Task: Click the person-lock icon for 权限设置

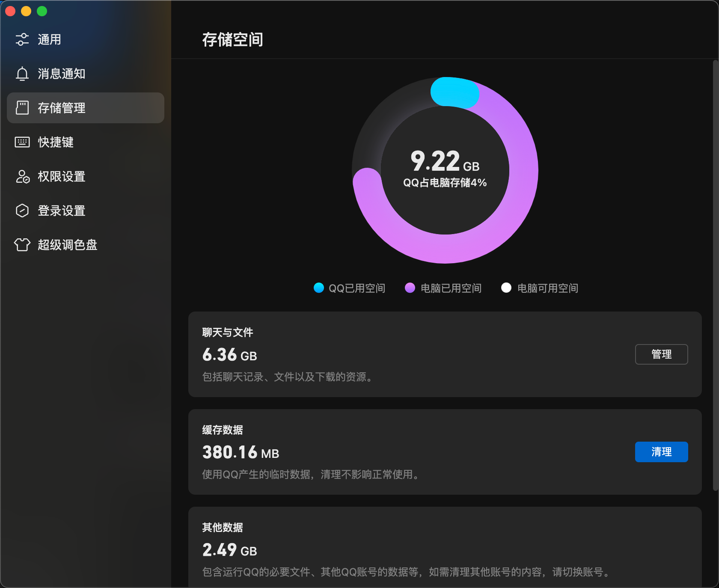Action: point(22,176)
